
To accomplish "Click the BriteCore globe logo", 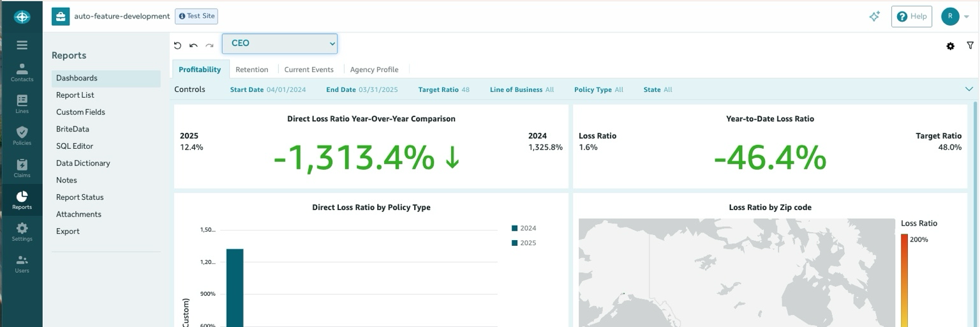I will pyautogui.click(x=22, y=17).
